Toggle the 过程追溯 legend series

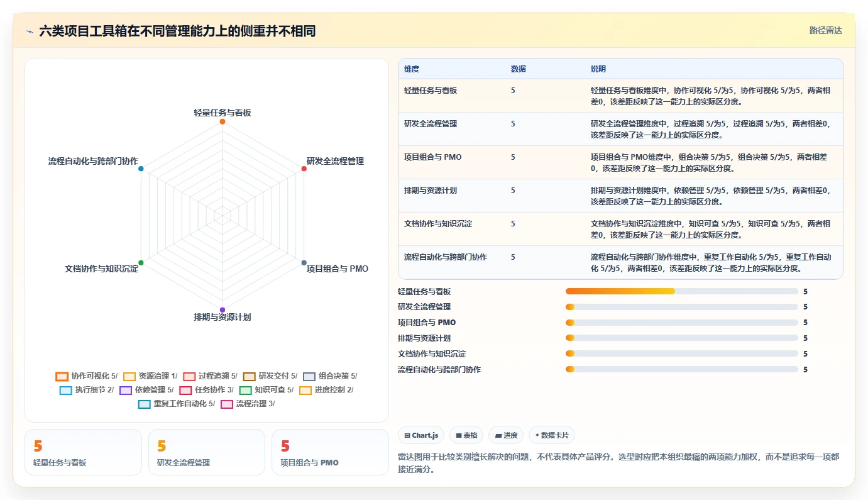210,376
